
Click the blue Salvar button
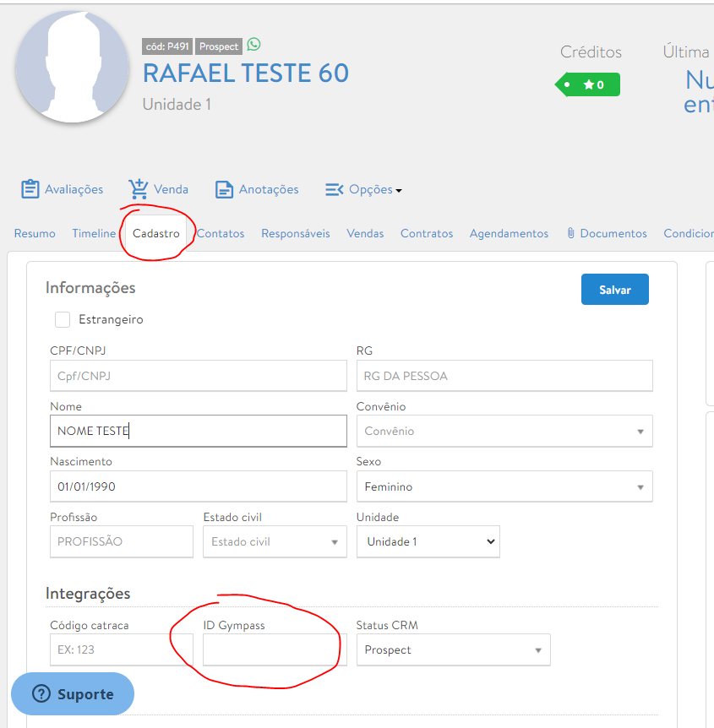pos(614,290)
